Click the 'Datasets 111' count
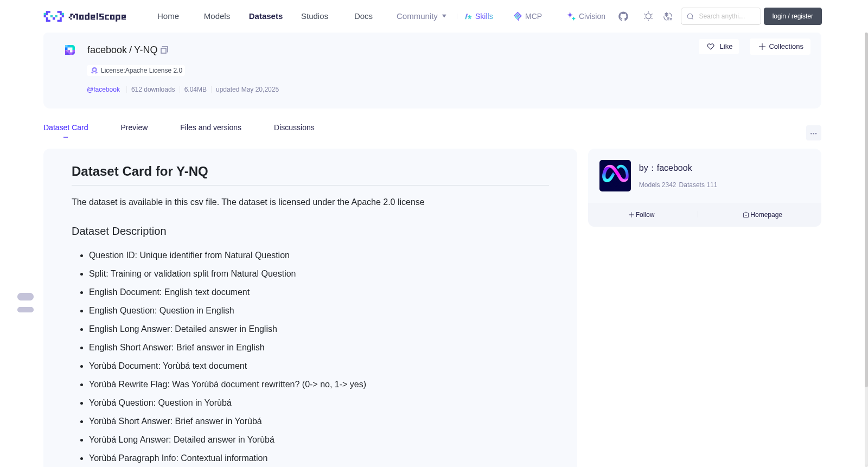Viewport: 868px width, 467px height. pos(698,185)
